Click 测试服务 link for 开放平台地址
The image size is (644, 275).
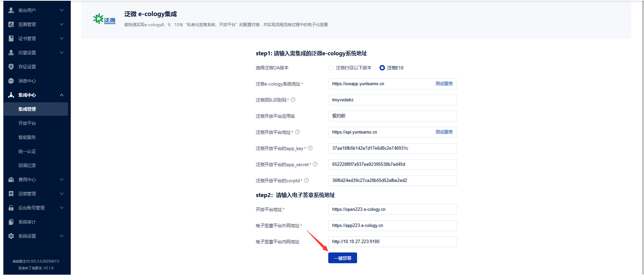point(444,132)
